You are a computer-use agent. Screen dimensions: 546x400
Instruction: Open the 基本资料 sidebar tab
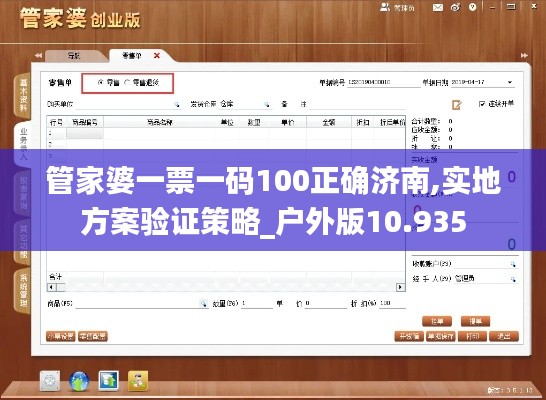pyautogui.click(x=23, y=96)
